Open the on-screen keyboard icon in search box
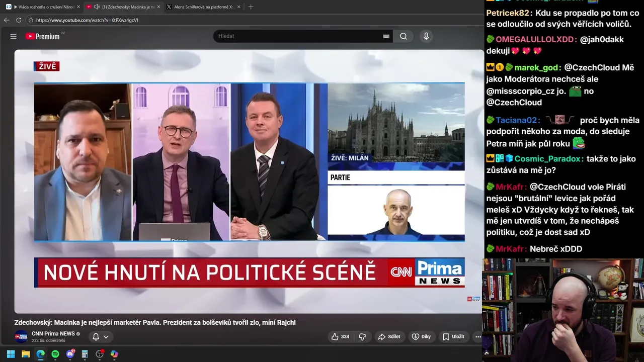This screenshot has width=644, height=362. point(386,36)
